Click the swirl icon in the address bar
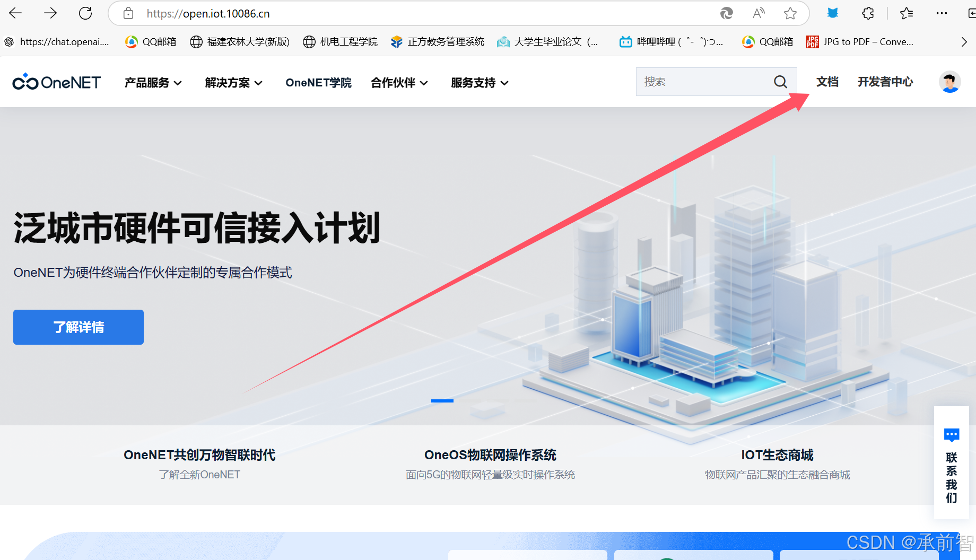The image size is (976, 560). pos(726,13)
